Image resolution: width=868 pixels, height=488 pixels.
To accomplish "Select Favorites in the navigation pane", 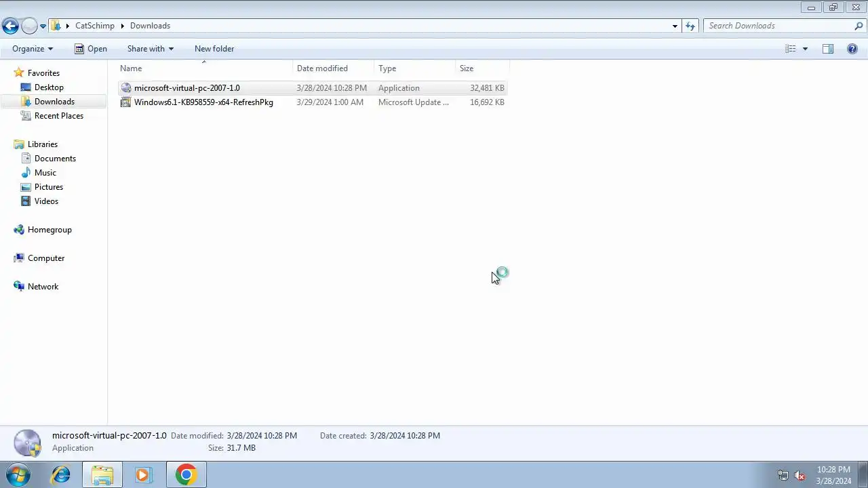I will point(43,73).
